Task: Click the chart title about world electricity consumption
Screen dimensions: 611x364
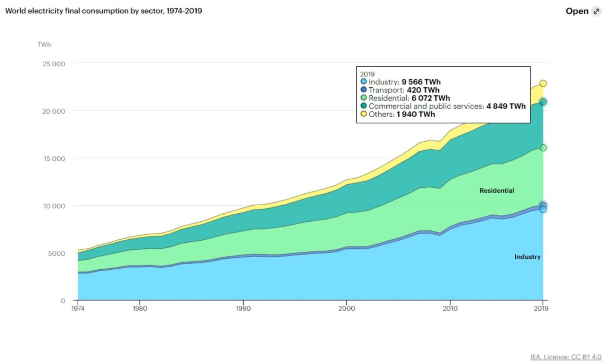Action: 103,11
